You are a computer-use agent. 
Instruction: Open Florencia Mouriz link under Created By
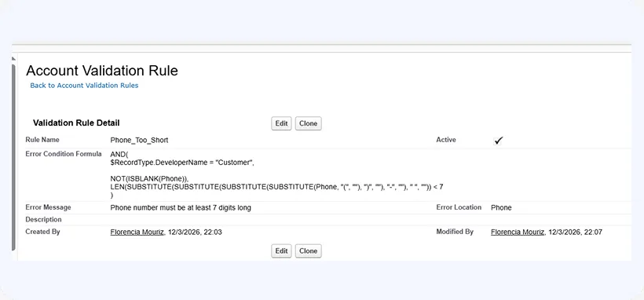pyautogui.click(x=137, y=232)
